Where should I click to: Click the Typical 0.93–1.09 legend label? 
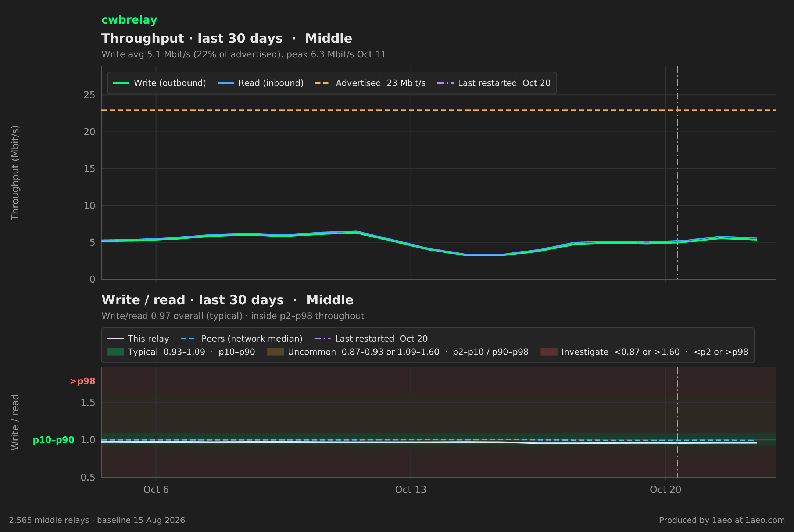point(192,352)
